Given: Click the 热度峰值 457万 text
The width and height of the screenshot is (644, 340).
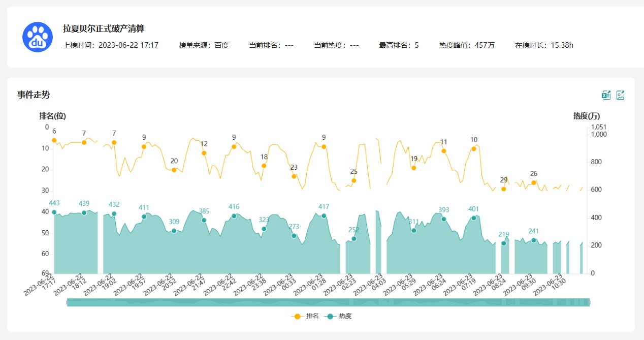Looking at the screenshot, I should [x=466, y=45].
